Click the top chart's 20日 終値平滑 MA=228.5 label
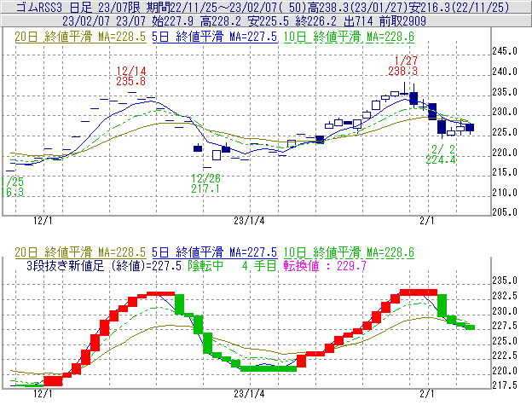 [x=80, y=37]
